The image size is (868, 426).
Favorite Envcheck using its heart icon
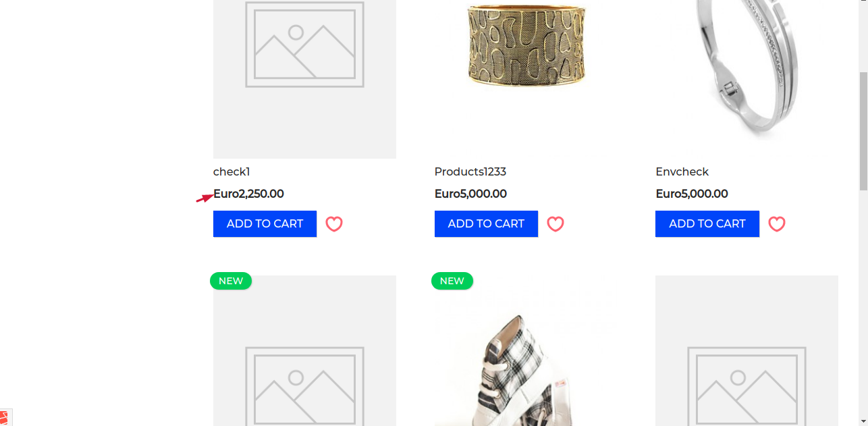point(777,224)
